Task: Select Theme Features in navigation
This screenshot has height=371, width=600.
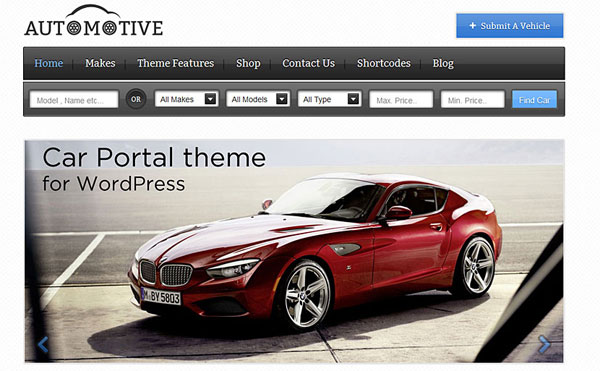Action: 176,63
